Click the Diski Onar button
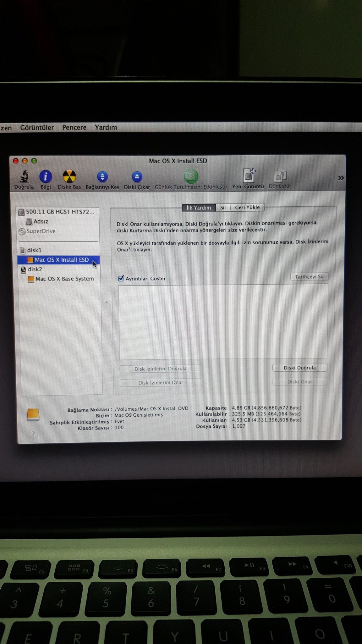 300,382
